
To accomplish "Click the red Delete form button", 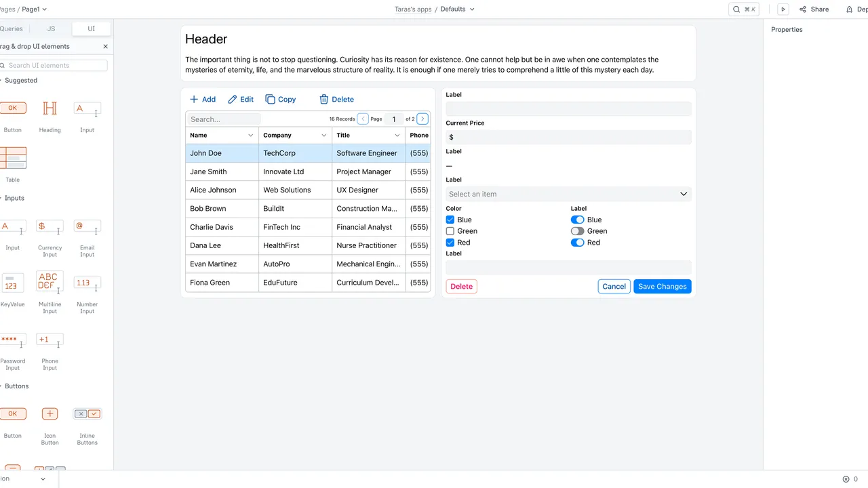I will tap(461, 287).
